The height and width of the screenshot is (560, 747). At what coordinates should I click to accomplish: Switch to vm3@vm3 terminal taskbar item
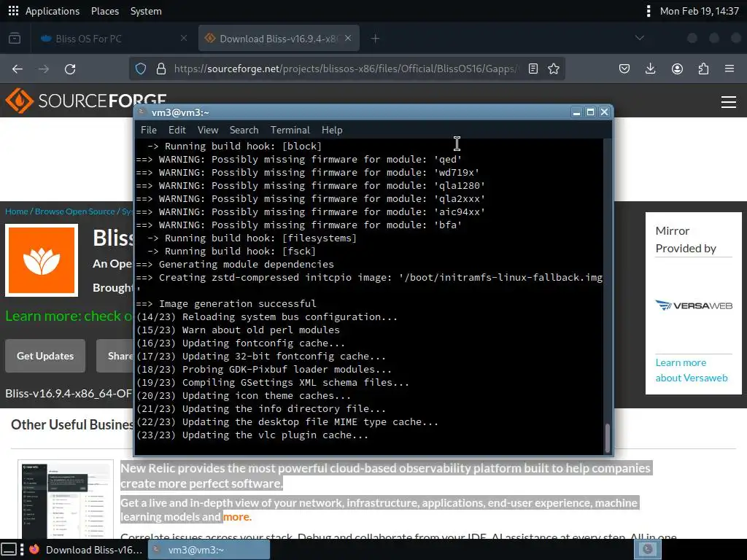pos(209,550)
